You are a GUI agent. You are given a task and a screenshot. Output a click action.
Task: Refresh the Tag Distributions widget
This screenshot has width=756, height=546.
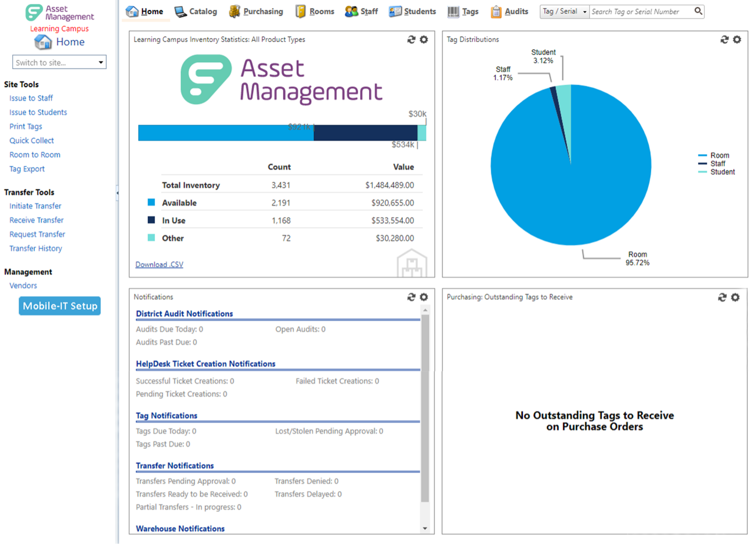(x=724, y=40)
